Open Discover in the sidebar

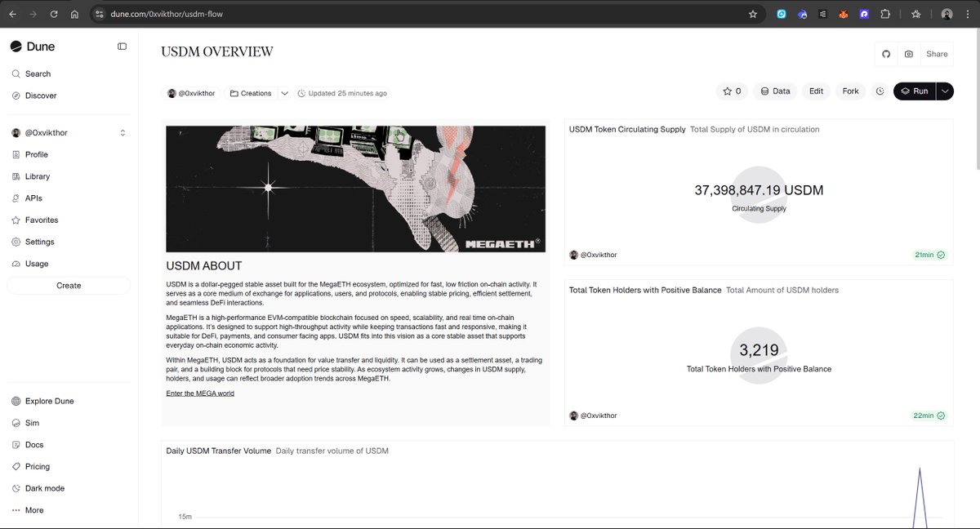point(69,96)
